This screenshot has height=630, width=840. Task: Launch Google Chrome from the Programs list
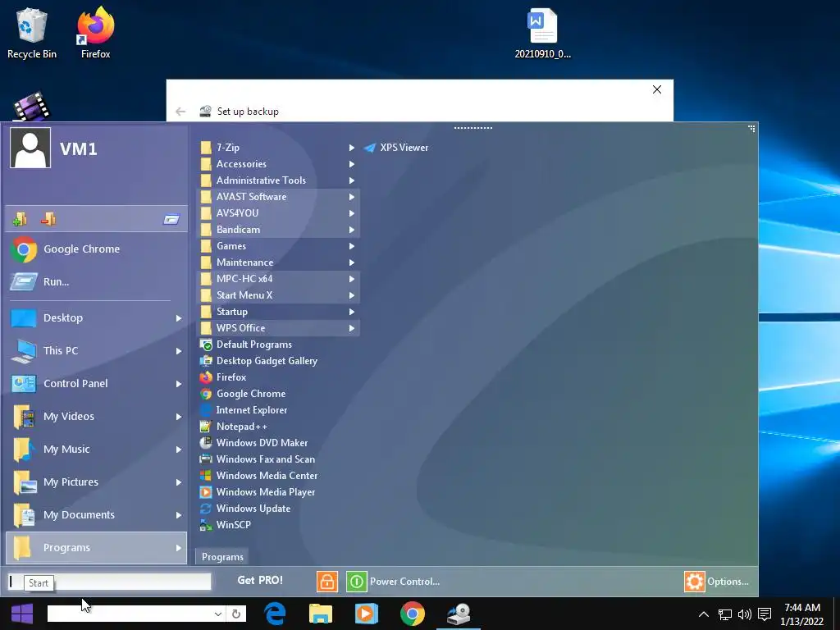point(243,394)
